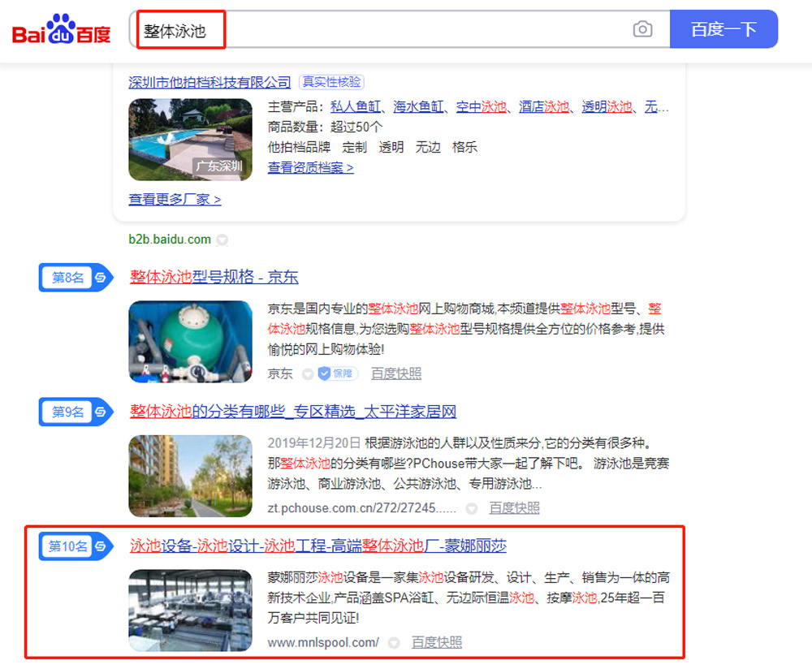The image size is (812, 669).
Task: Click the search box containing 整体泳池
Action: coord(382,31)
